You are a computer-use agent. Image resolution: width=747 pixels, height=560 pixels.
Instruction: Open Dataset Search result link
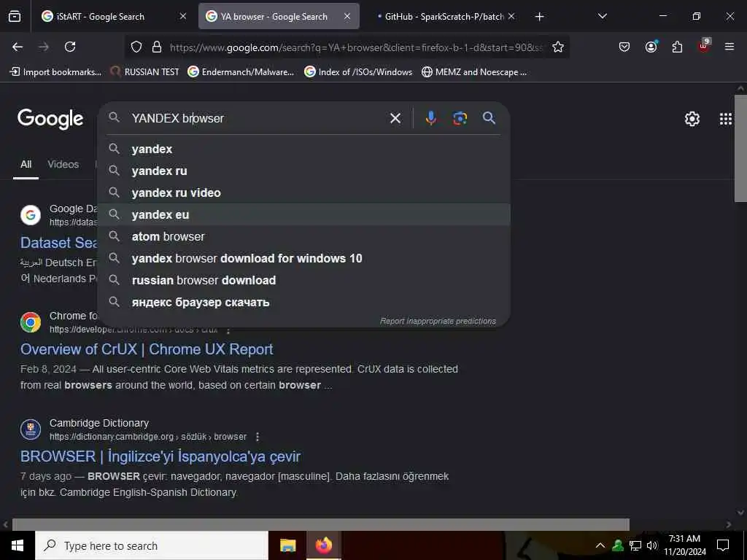click(x=58, y=243)
